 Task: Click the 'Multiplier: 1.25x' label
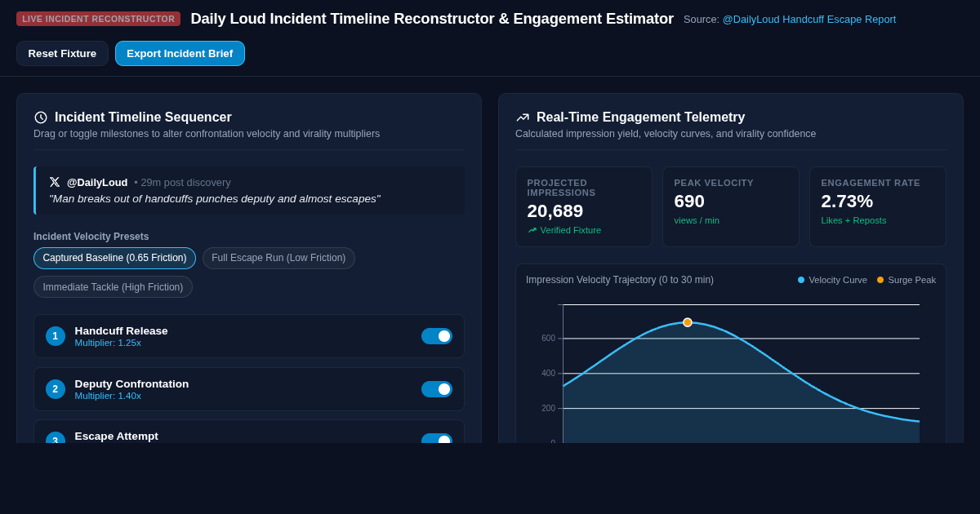coord(108,343)
